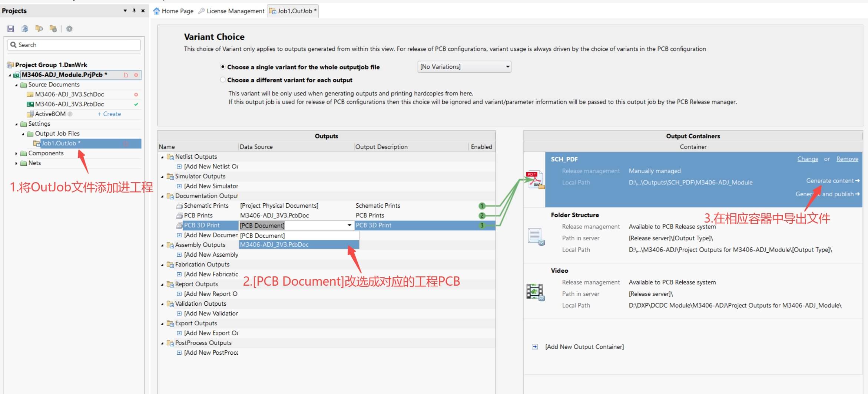Click the Folder Structure container icon
868x394 pixels.
[535, 236]
